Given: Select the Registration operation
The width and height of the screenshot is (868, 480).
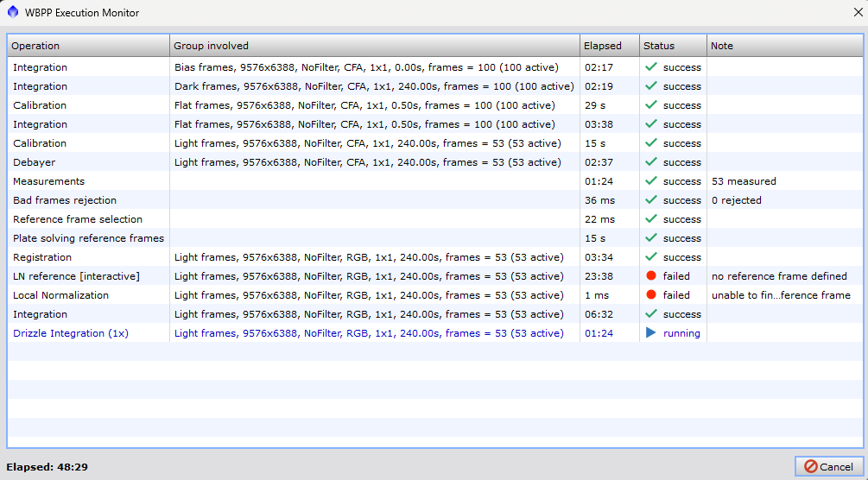Looking at the screenshot, I should tap(42, 257).
